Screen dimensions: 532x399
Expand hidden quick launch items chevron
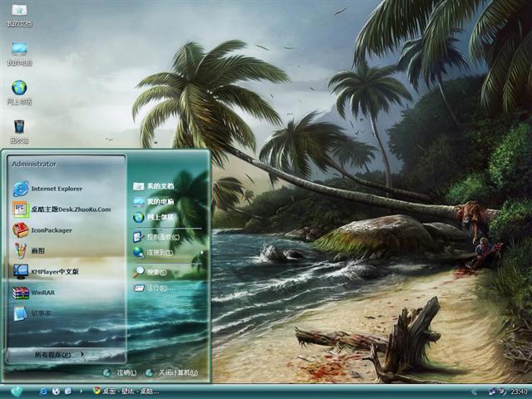81,392
